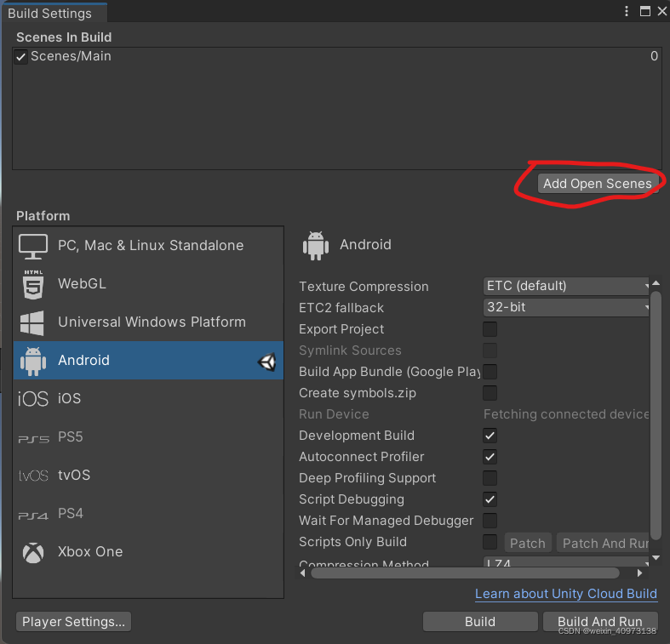Close the Build Settings window
670x644 pixels.
pyautogui.click(x=661, y=11)
